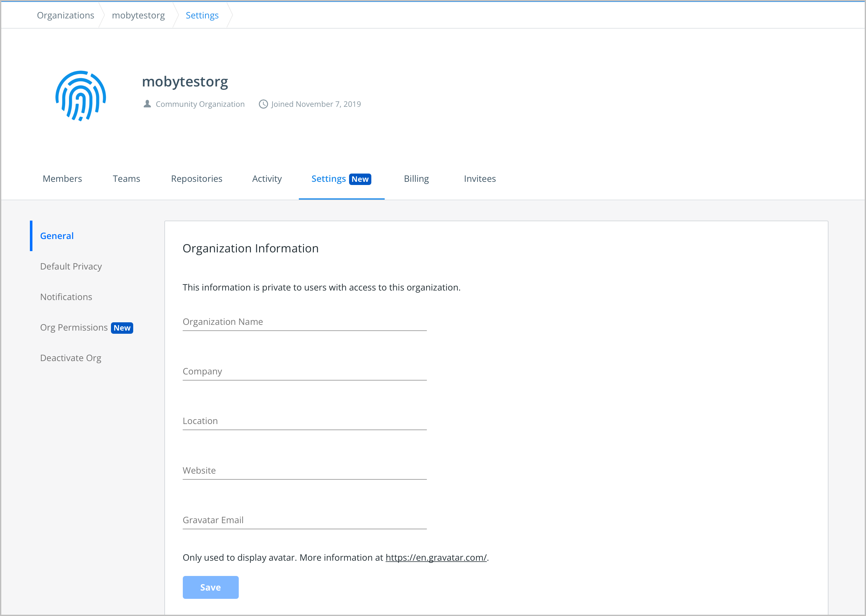Click the New badge beside Org Permissions
This screenshot has height=616, width=866.
coord(122,328)
